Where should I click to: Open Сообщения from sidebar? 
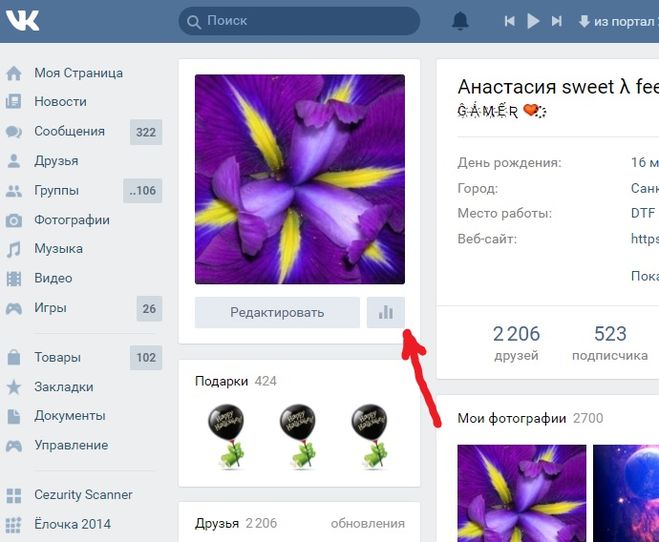click(70, 132)
